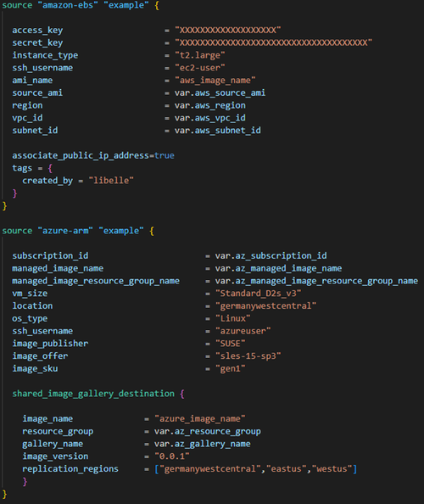Click "eastus" in the replication_regions list
This screenshot has width=424, height=504.
point(286,469)
